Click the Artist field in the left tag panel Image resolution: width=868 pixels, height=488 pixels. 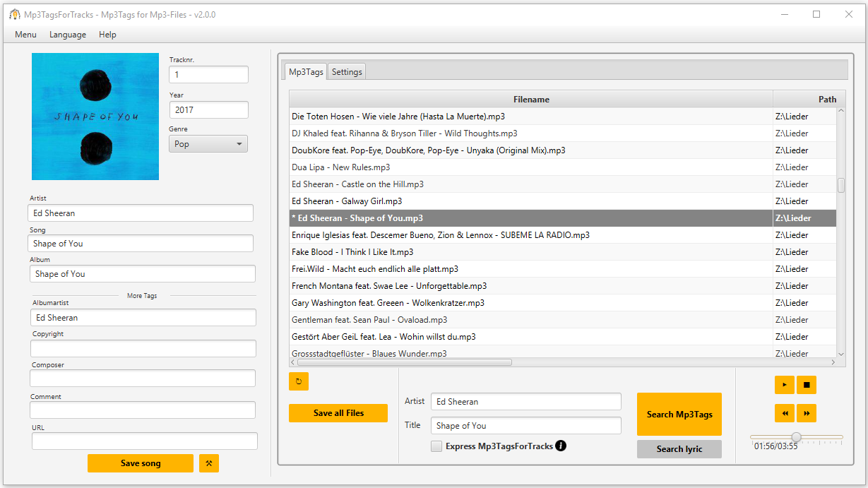click(x=141, y=213)
